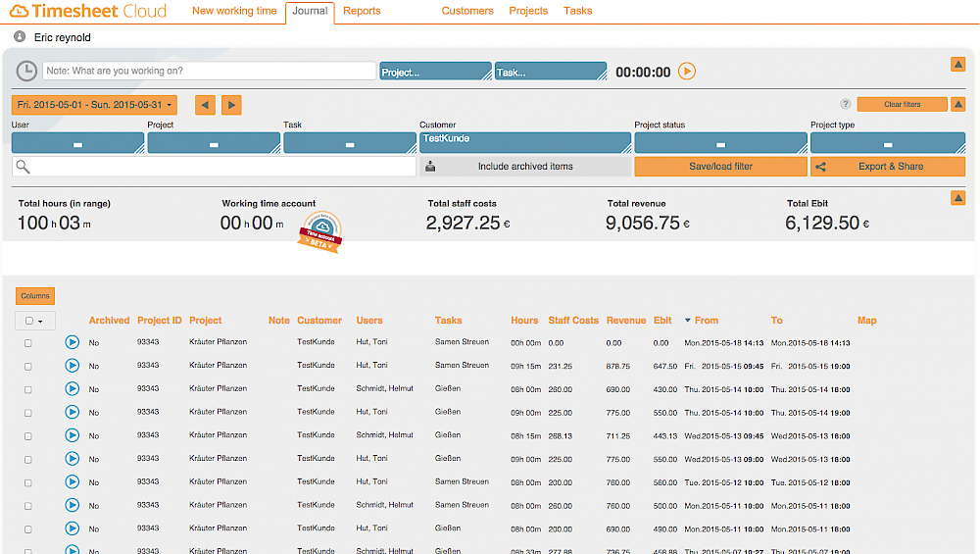Go to Customers in the top menu
This screenshot has width=980, height=554.
[x=467, y=11]
